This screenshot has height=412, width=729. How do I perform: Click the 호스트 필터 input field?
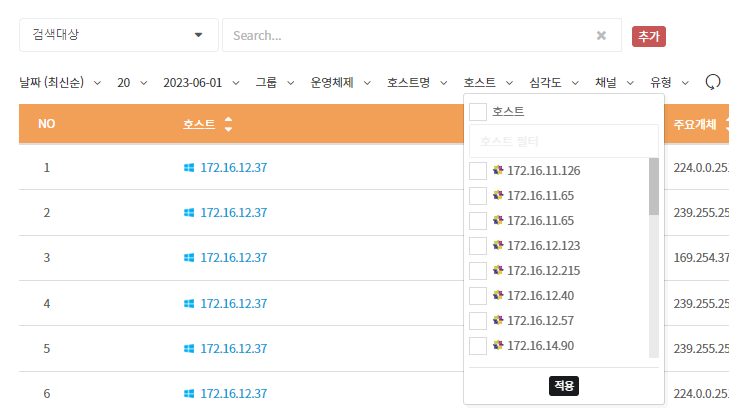(564, 141)
